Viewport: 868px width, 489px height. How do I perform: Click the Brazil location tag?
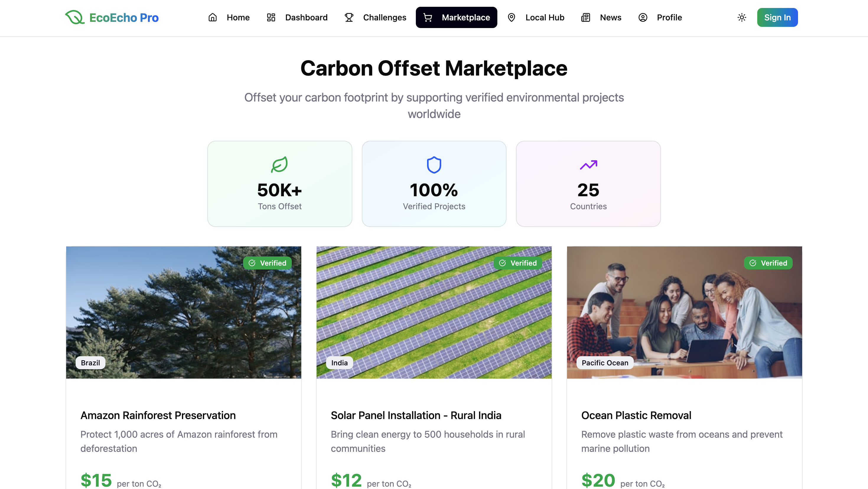coord(90,363)
